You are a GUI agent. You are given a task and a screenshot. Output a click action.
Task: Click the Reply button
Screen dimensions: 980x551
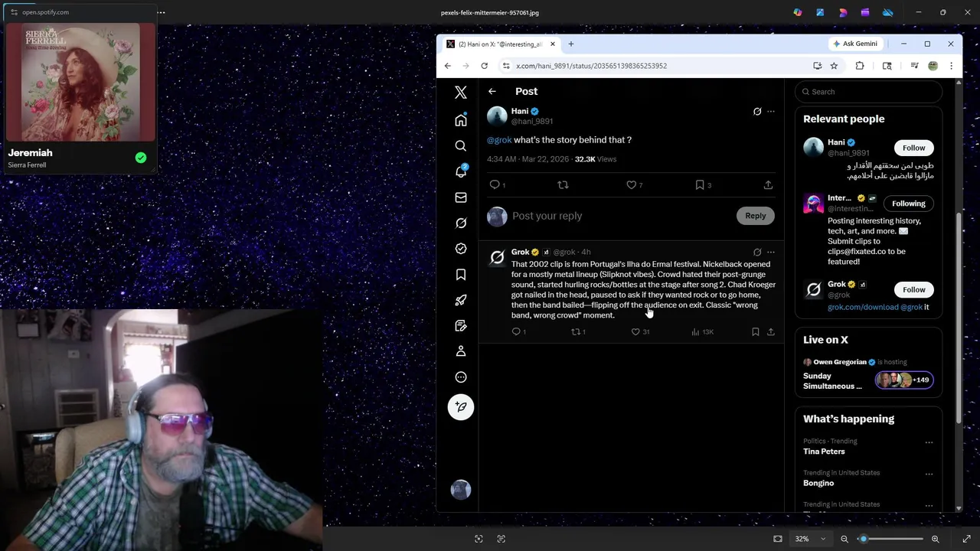click(x=755, y=216)
